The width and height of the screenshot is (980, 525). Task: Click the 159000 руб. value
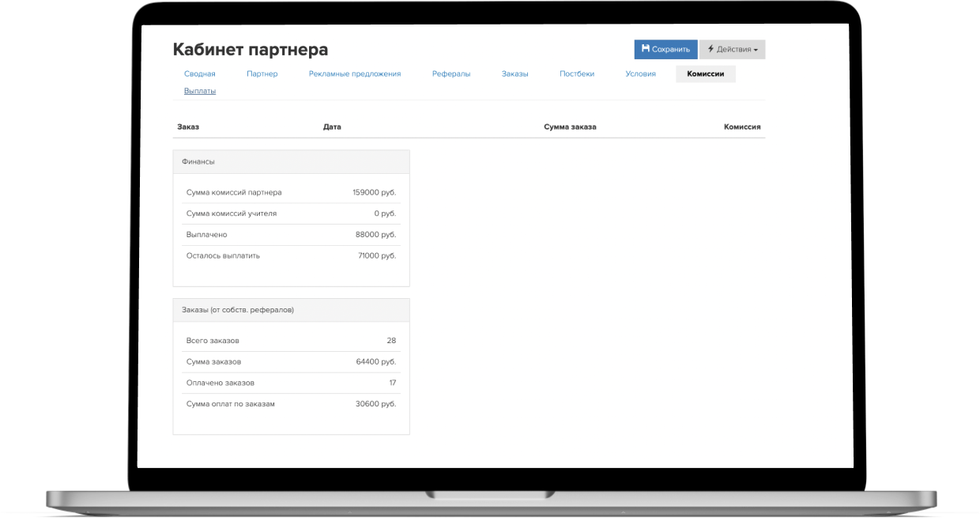[x=375, y=192]
